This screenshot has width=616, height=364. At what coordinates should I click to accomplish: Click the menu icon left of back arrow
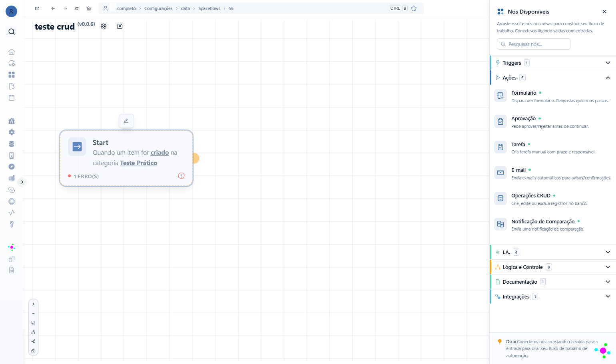click(x=37, y=8)
